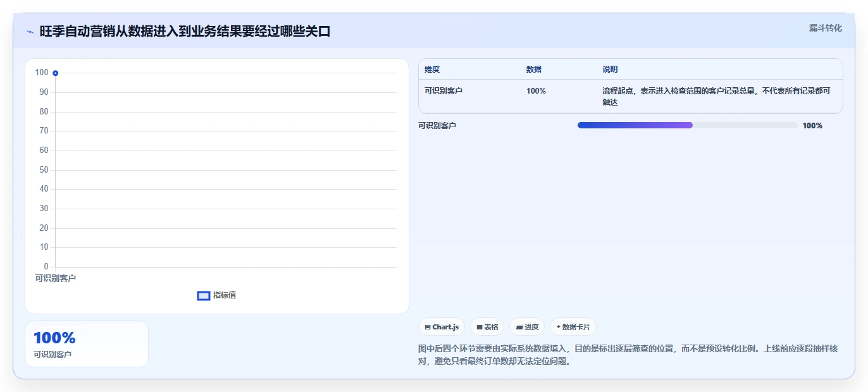The width and height of the screenshot is (868, 392).
Task: Toggle the 指标值 legend swatch
Action: coord(204,295)
